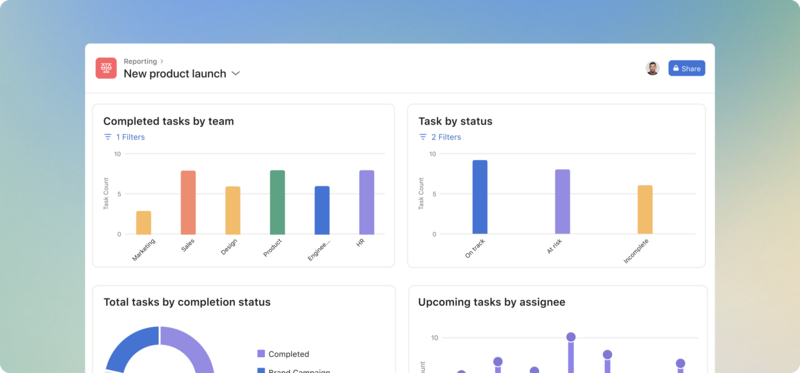800x373 pixels.
Task: Expand the New product launch dropdown chevron
Action: (236, 73)
